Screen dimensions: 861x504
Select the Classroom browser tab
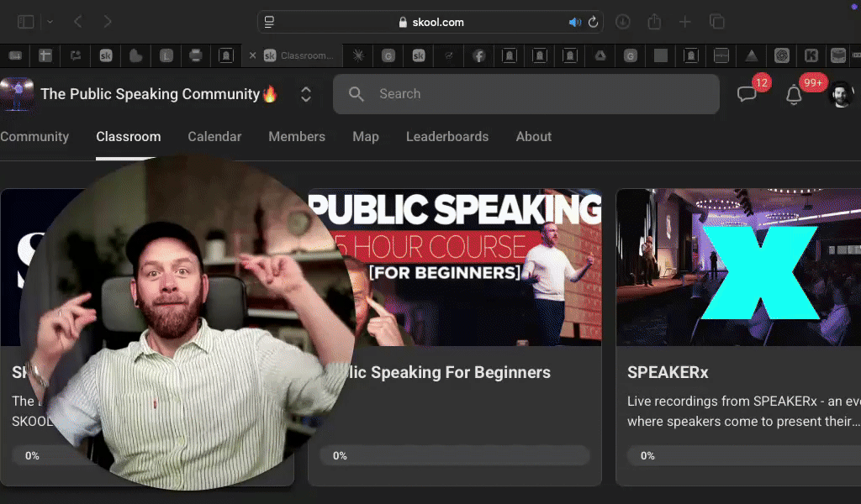[x=292, y=55]
